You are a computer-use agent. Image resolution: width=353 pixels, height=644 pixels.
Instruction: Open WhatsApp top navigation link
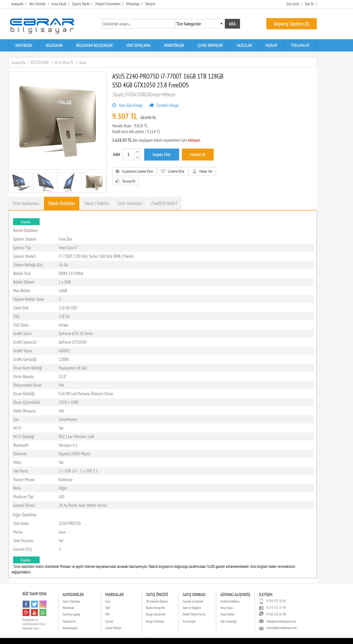click(133, 4)
